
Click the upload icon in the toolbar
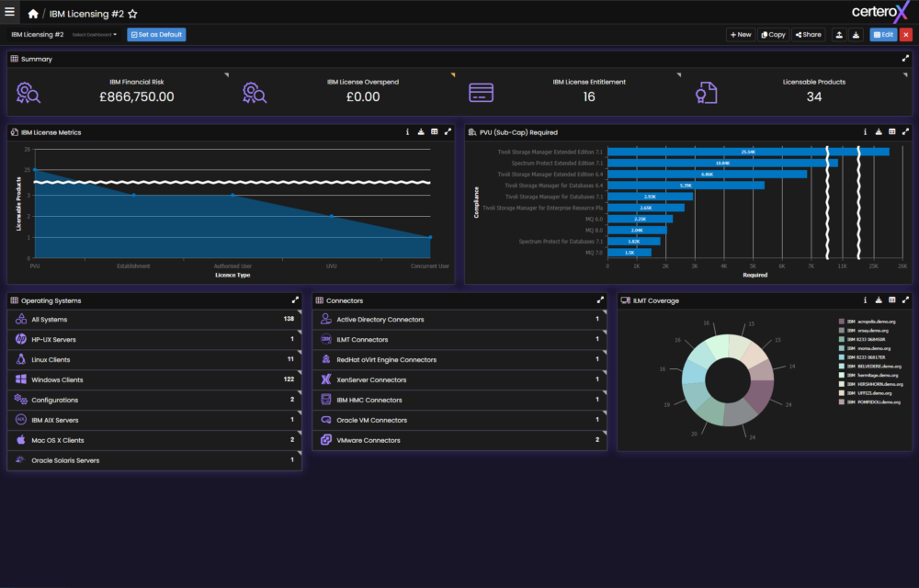840,34
